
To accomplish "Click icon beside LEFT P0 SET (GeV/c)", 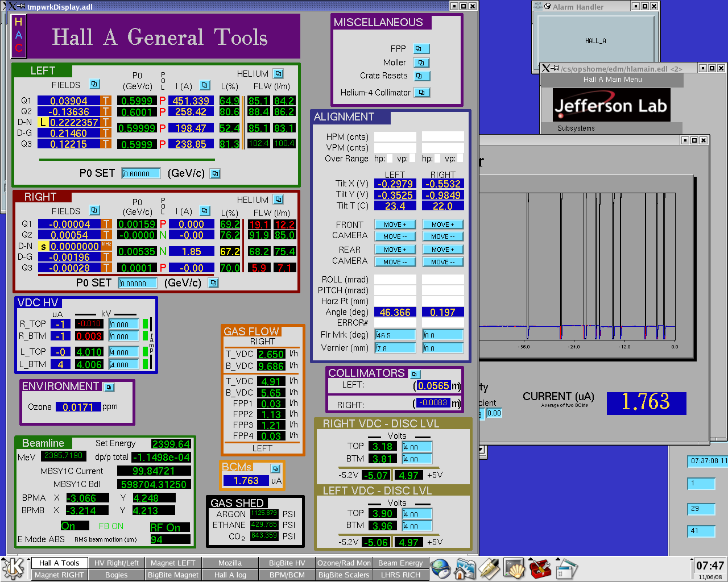I will (215, 173).
